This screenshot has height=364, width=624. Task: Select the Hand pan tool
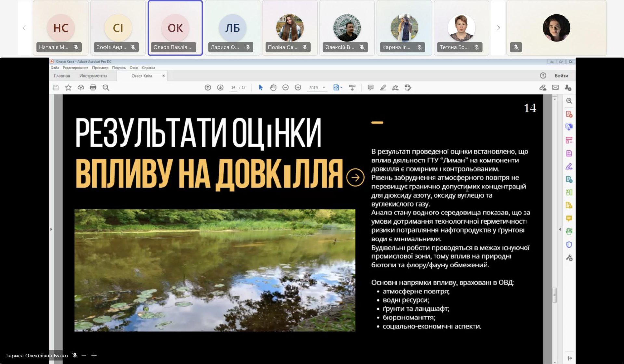click(x=273, y=87)
